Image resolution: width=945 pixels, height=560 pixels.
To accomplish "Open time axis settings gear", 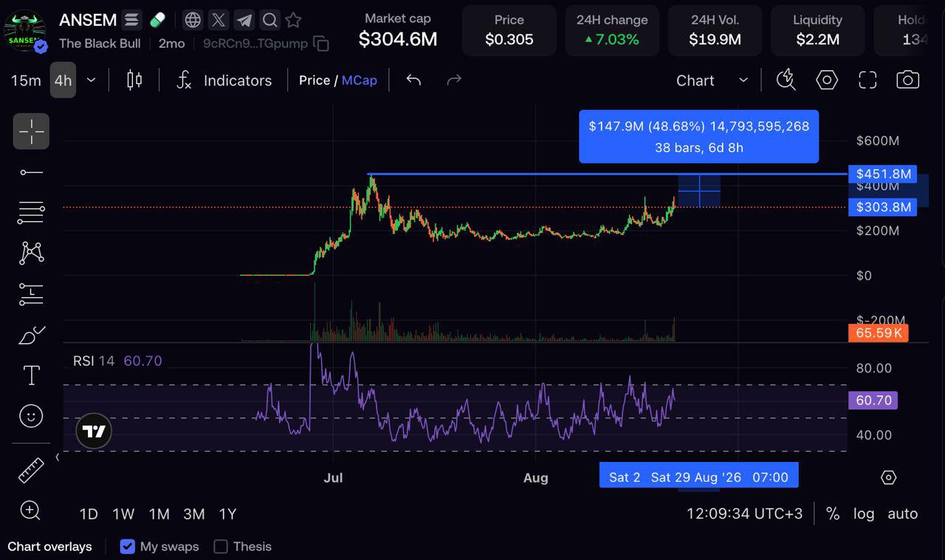I will [889, 477].
